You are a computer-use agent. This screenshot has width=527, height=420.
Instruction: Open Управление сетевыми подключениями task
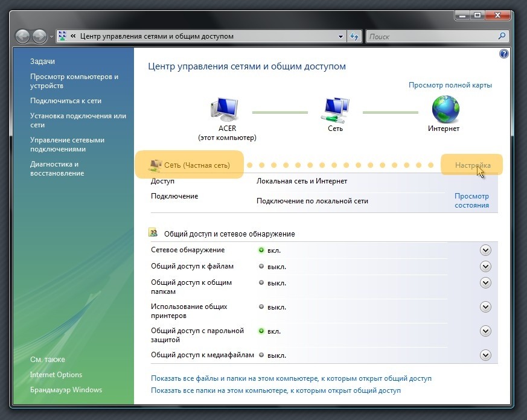pyautogui.click(x=67, y=144)
